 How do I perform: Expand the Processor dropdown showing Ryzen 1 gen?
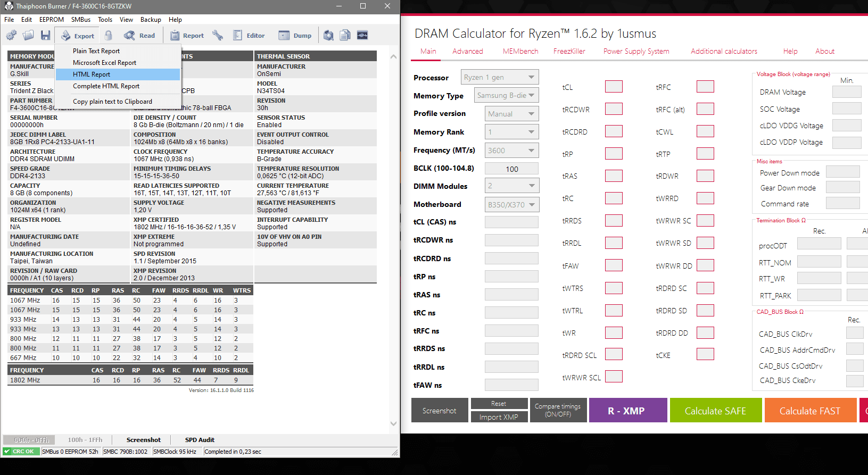tap(500, 77)
